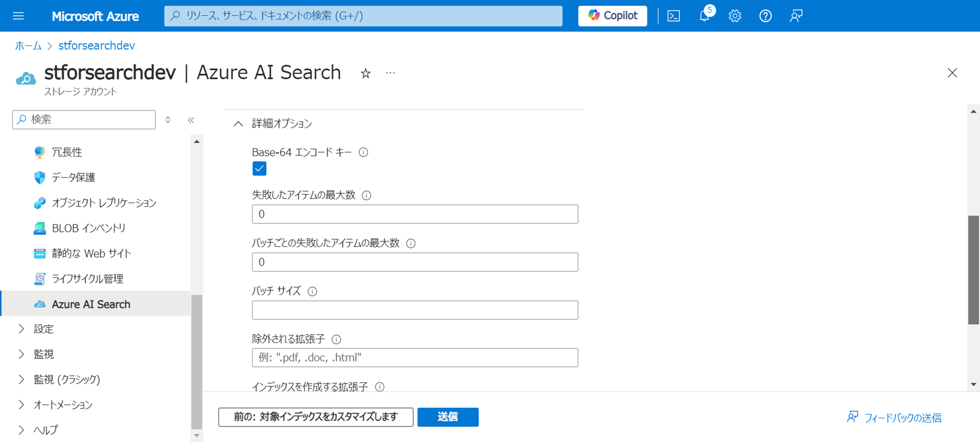Click the 冗長性 globe icon
The image size is (980, 442).
pos(40,152)
